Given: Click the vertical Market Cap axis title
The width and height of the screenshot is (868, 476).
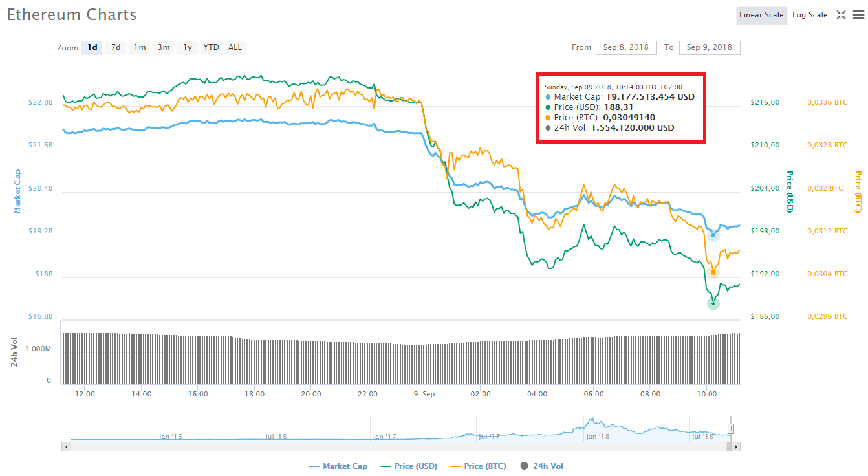Looking at the screenshot, I should coord(17,191).
